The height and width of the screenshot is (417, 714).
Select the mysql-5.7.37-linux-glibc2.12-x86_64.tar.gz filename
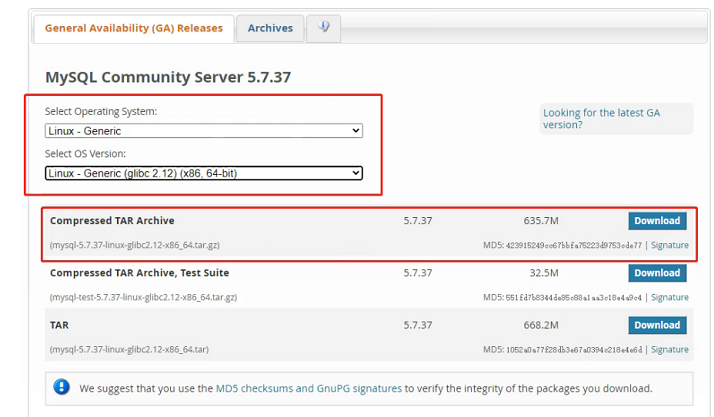(x=135, y=245)
